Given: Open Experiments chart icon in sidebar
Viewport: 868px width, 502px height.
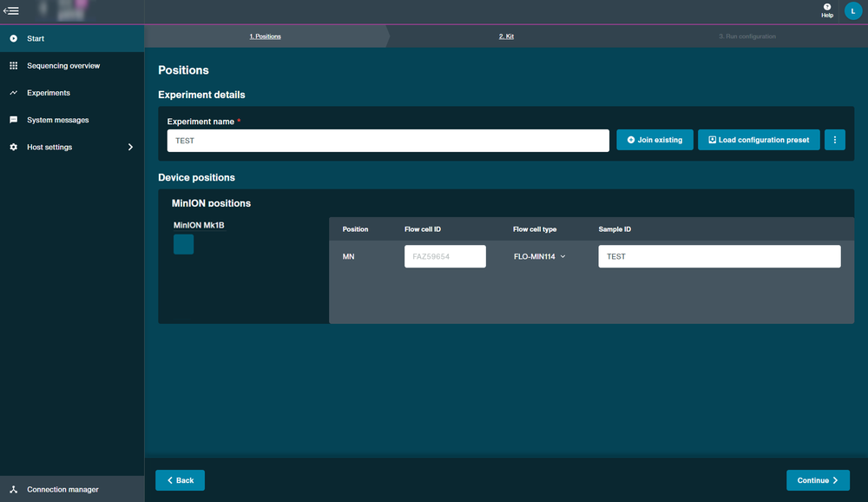Looking at the screenshot, I should point(13,93).
